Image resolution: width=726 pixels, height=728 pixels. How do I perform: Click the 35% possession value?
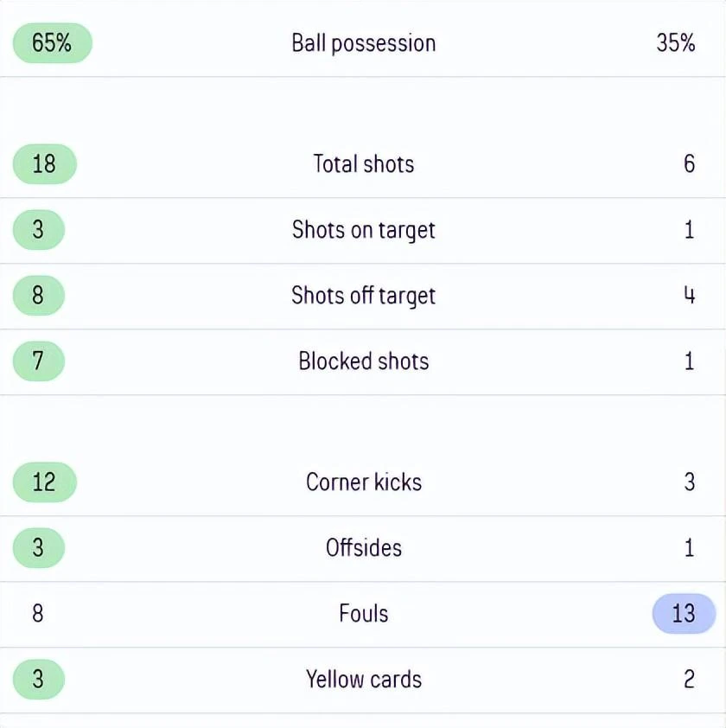coord(675,43)
